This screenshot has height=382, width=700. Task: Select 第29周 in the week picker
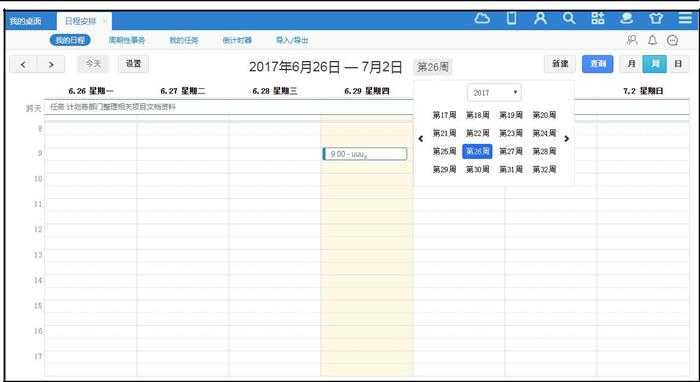[444, 170]
